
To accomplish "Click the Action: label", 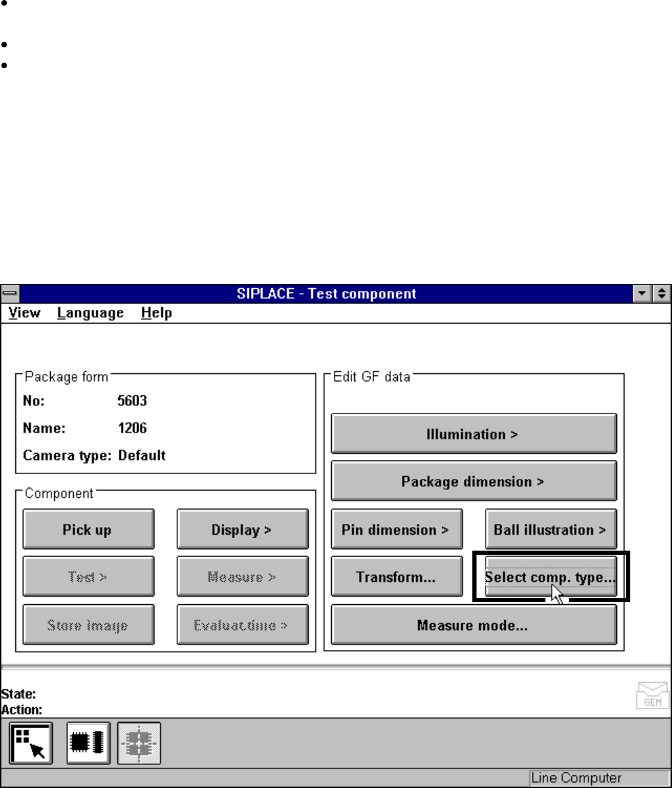I will (x=22, y=709).
